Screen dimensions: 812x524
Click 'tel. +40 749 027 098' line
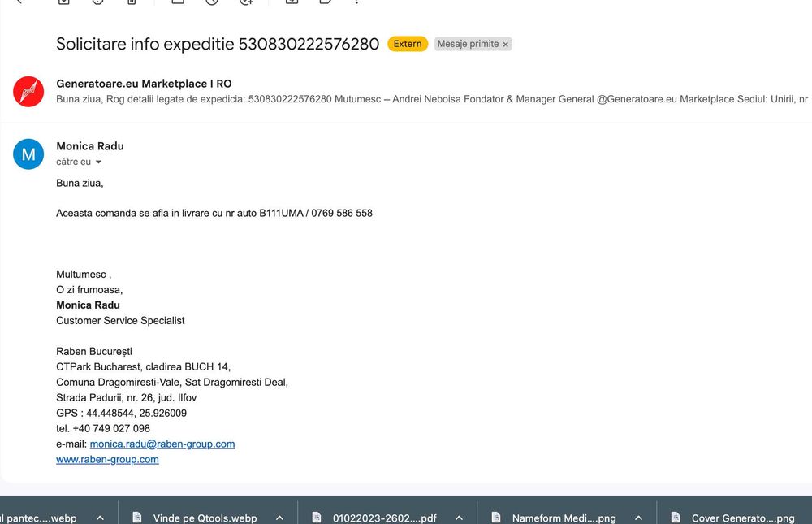[x=103, y=429]
